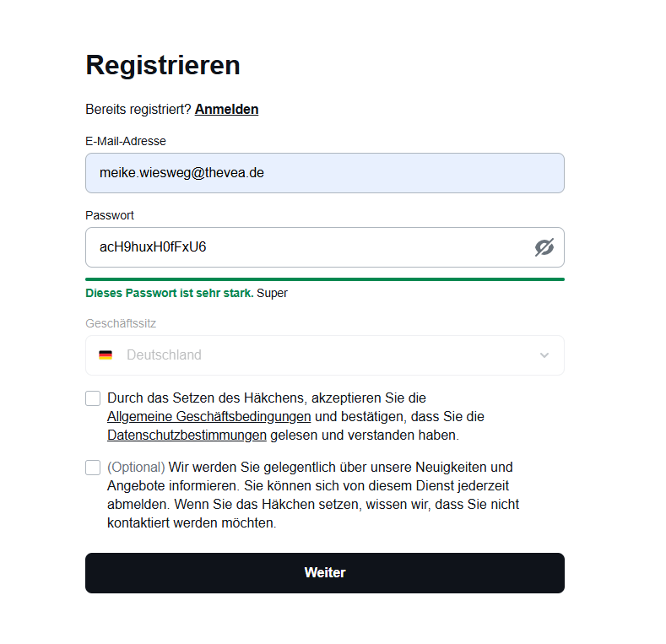Open the Anmelden login link
Image resolution: width=666 pixels, height=644 pixels.
[226, 109]
